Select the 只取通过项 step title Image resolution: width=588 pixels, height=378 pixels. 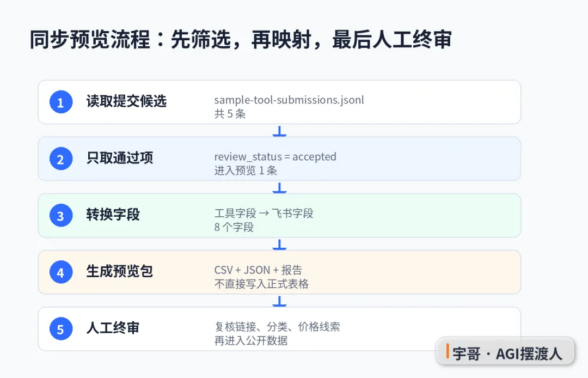coord(120,158)
